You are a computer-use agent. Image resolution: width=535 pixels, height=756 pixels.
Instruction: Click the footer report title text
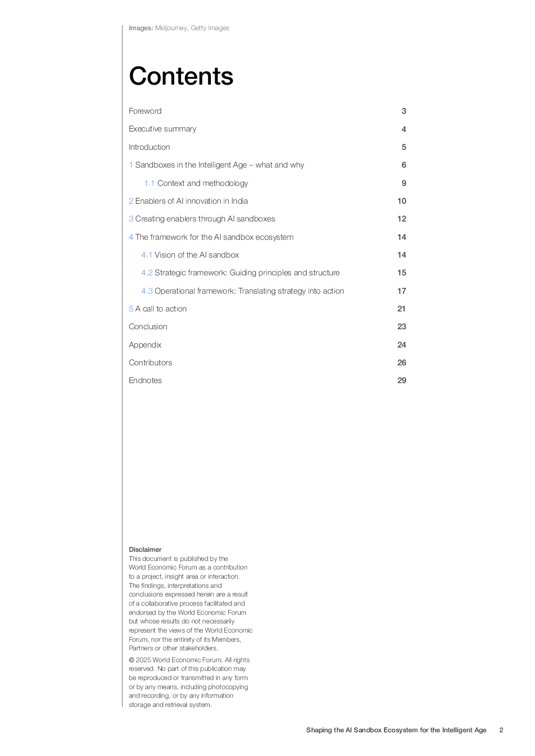396,730
